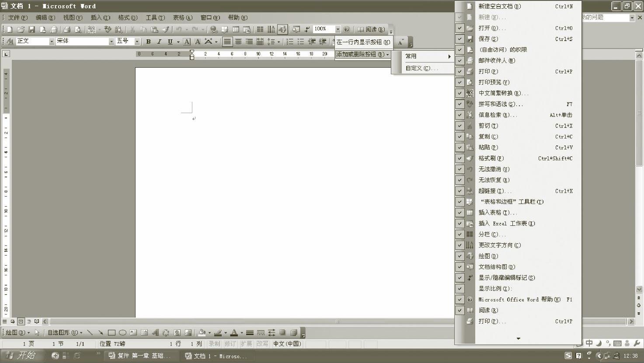
Task: Open the 编辑(E) menu
Action: [x=45, y=17]
